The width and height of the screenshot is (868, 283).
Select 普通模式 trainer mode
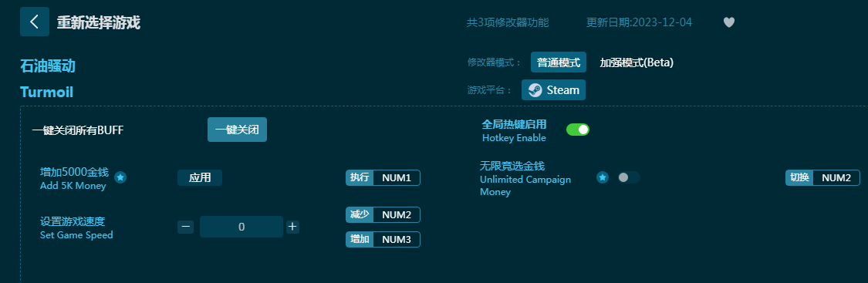[x=559, y=62]
